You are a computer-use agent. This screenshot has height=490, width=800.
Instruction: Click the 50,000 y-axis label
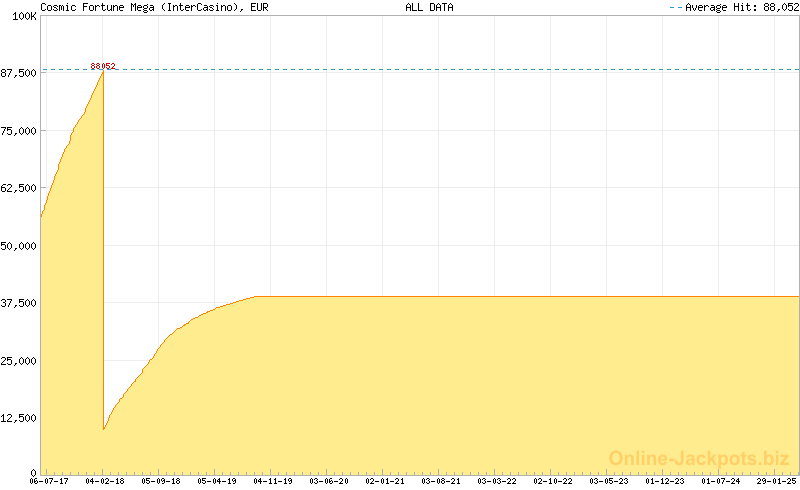click(20, 246)
